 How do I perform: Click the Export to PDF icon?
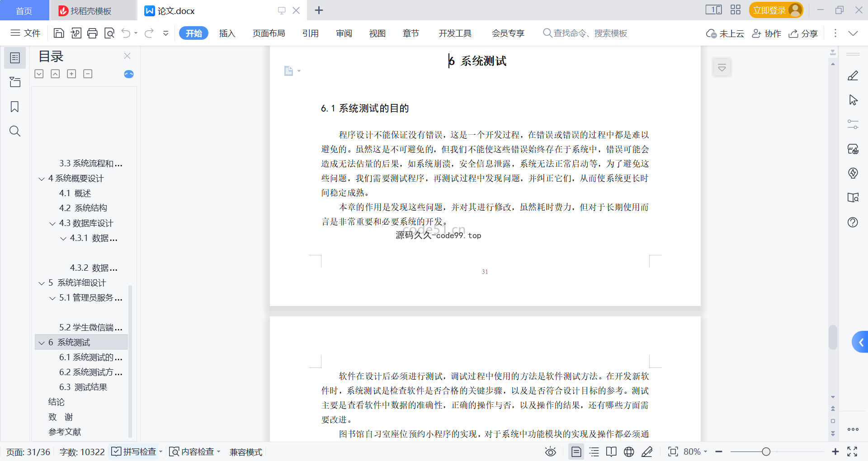coord(76,33)
